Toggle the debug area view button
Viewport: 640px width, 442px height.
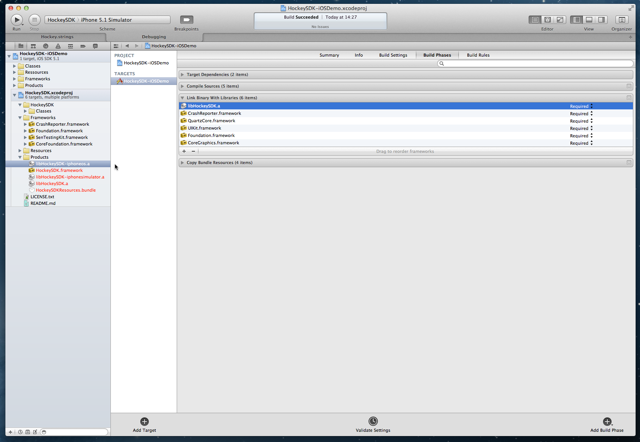coord(589,20)
